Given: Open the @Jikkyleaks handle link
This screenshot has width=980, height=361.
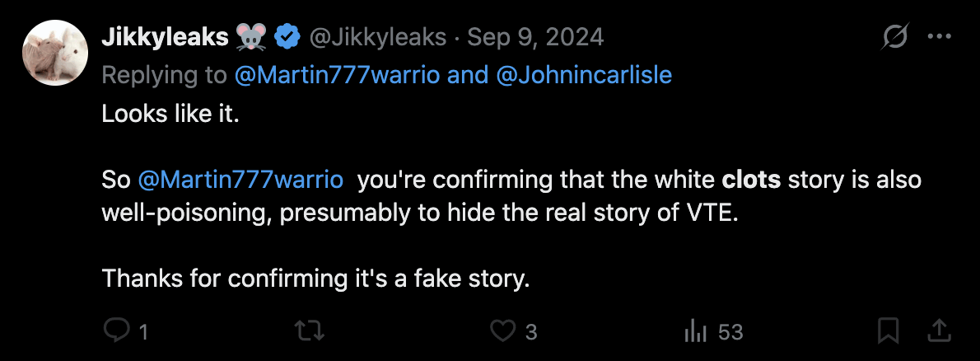Looking at the screenshot, I should 378,37.
